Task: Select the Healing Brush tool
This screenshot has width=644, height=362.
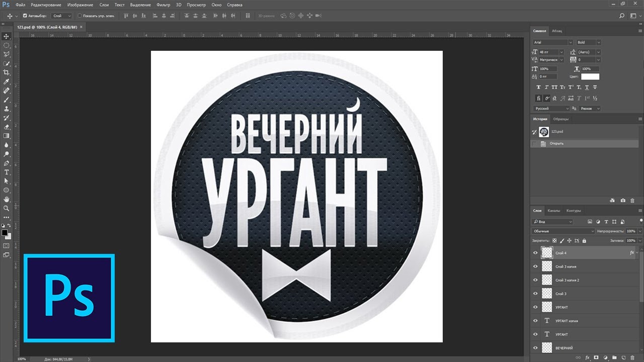Action: 7,91
